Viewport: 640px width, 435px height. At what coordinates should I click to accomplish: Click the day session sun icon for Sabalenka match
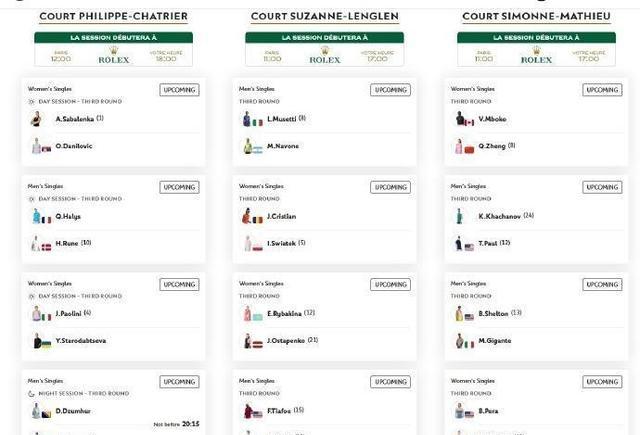[x=31, y=102]
